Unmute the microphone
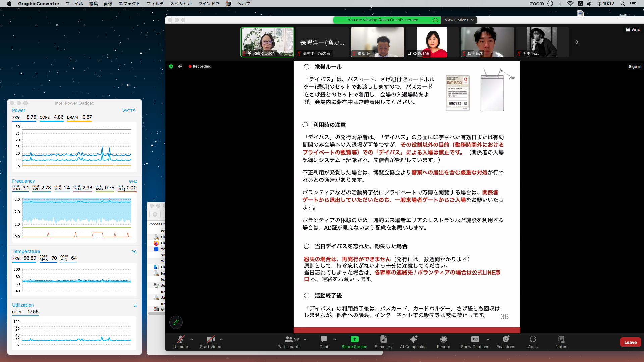 pyautogui.click(x=181, y=339)
